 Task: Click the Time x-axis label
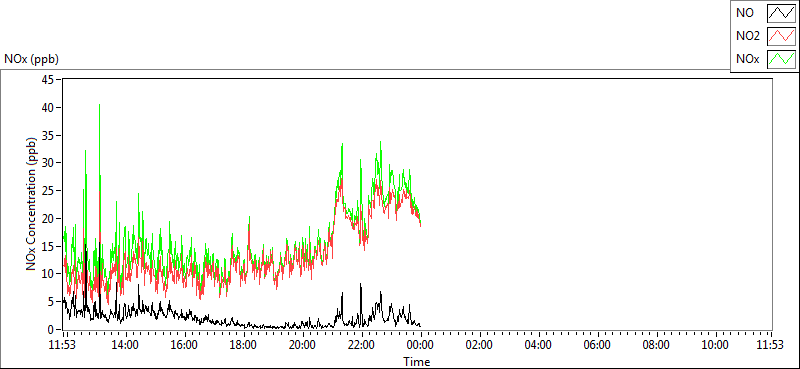click(417, 362)
